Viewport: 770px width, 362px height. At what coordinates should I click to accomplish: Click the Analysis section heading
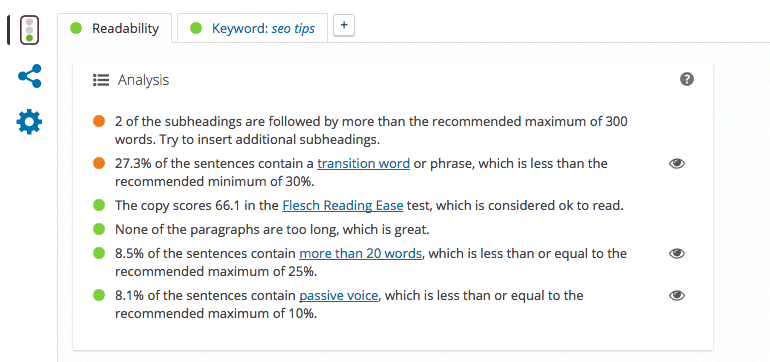pyautogui.click(x=143, y=80)
